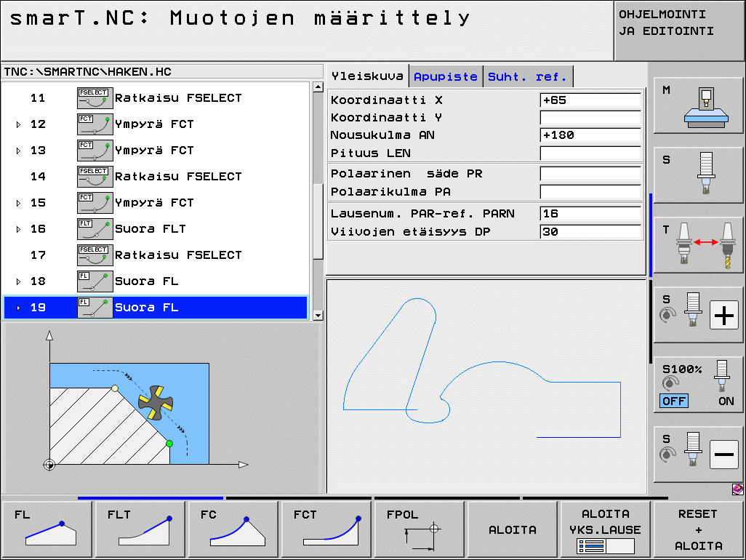Expand row 19 Suora FL
The height and width of the screenshot is (560, 746).
click(x=18, y=308)
